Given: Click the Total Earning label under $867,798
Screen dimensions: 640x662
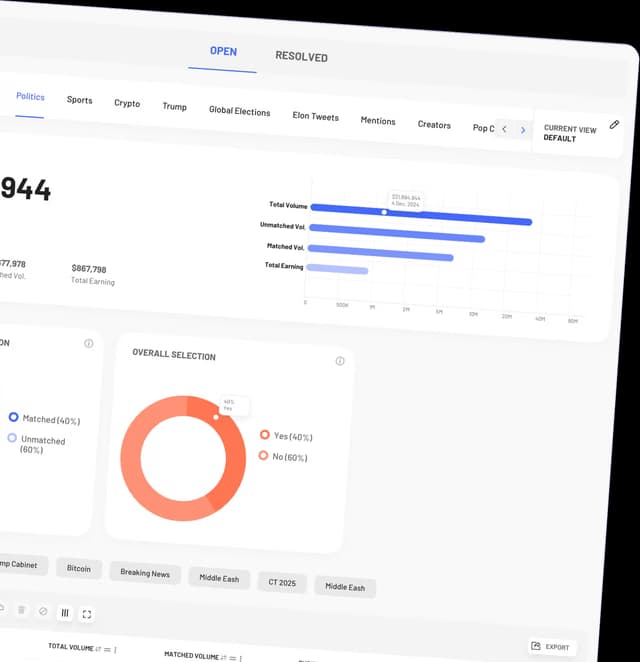Looking at the screenshot, I should point(93,281).
